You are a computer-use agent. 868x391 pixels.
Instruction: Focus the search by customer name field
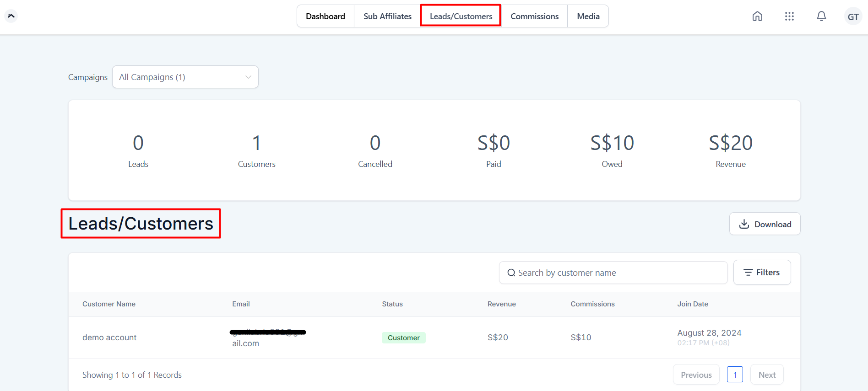(x=613, y=273)
